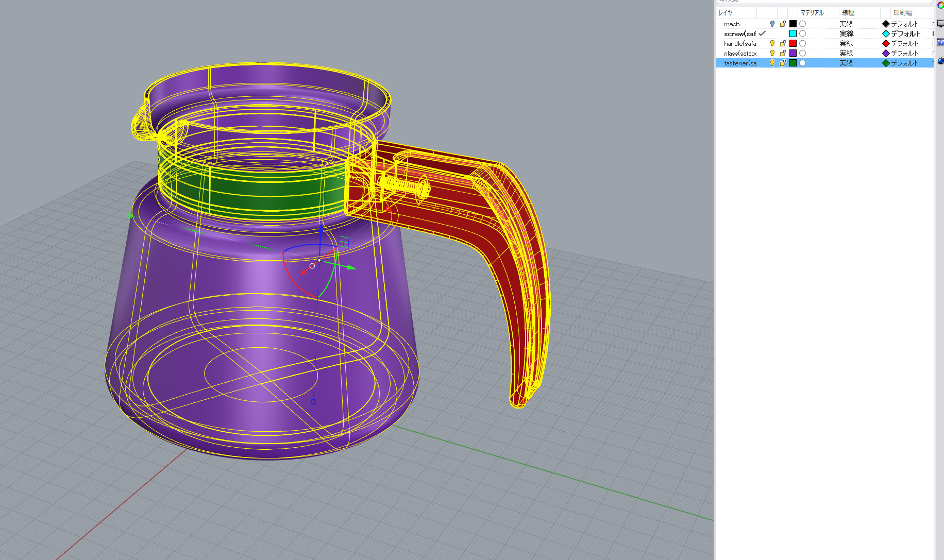Image resolution: width=944 pixels, height=560 pixels.
Task: Click material circle of mesh layer
Action: (x=803, y=24)
